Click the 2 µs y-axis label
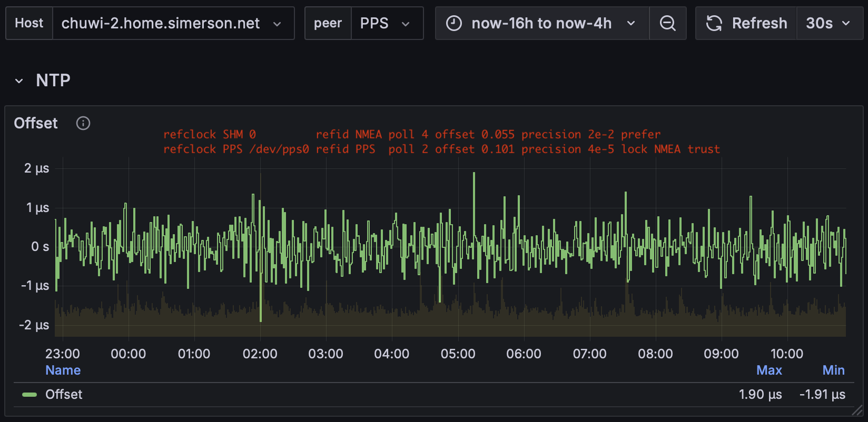The width and height of the screenshot is (868, 422). coord(36,168)
